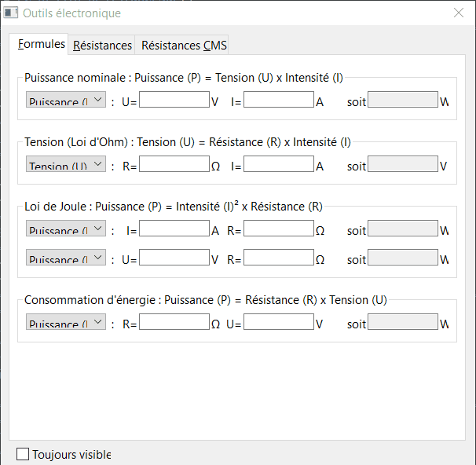The width and height of the screenshot is (476, 465).
Task: Click I= field in first Loi de Joule row
Action: pos(174,229)
